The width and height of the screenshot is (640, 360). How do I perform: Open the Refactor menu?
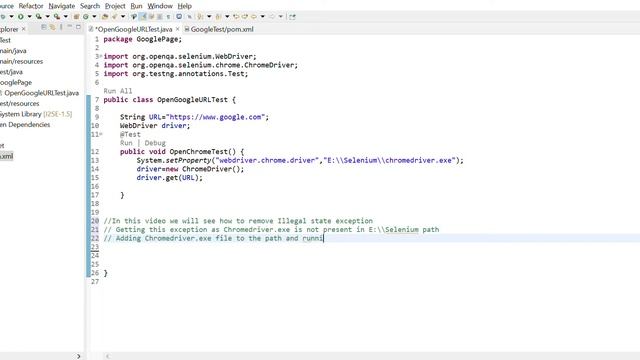31,6
